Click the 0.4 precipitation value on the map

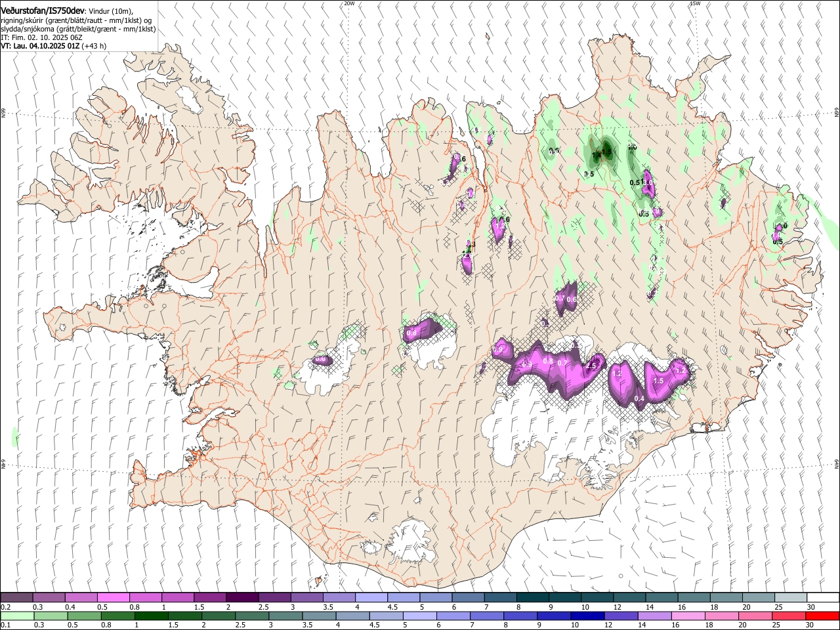point(640,398)
